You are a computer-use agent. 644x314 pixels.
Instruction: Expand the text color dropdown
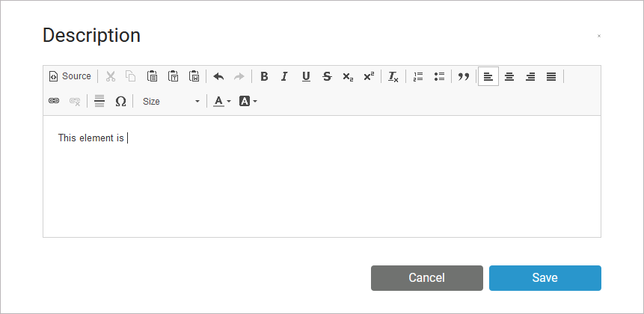[x=222, y=101]
